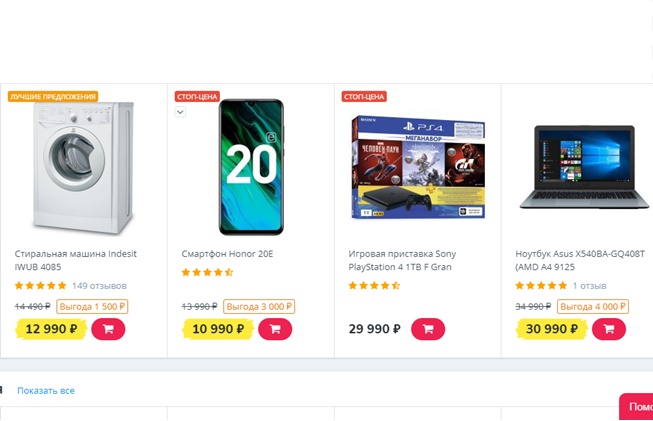Viewport: 653px width, 421px height.
Task: Click the Honor 20 phone image
Action: point(250,167)
